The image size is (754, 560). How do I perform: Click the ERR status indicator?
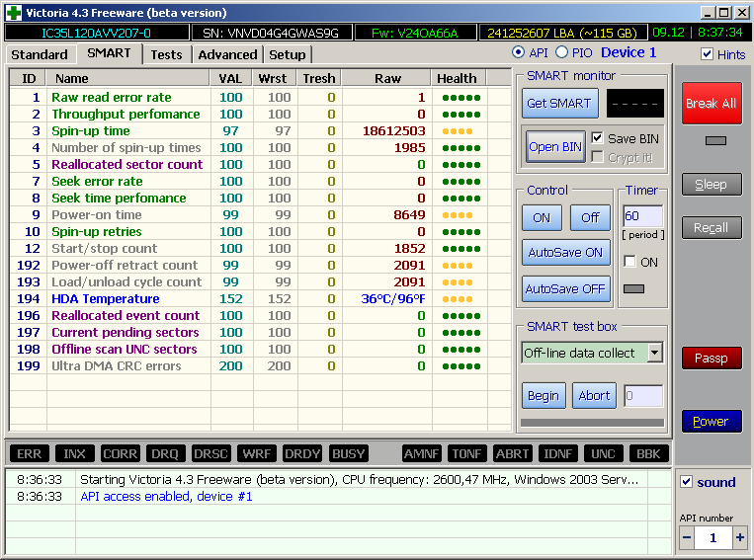point(30,453)
